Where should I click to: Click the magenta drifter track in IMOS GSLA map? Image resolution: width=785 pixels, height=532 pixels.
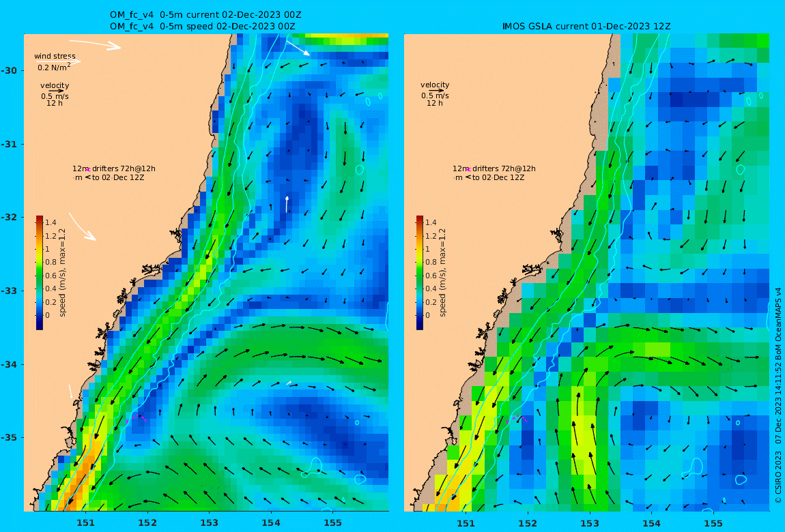tap(517, 418)
